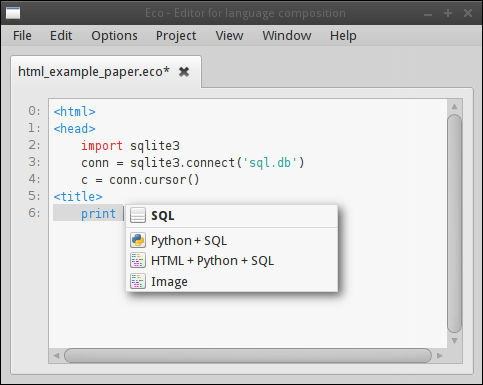
Task: Open the Project menu
Action: (176, 36)
